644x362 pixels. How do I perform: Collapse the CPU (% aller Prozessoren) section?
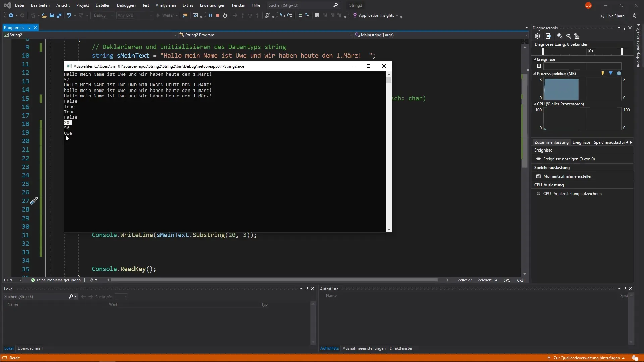pos(535,104)
